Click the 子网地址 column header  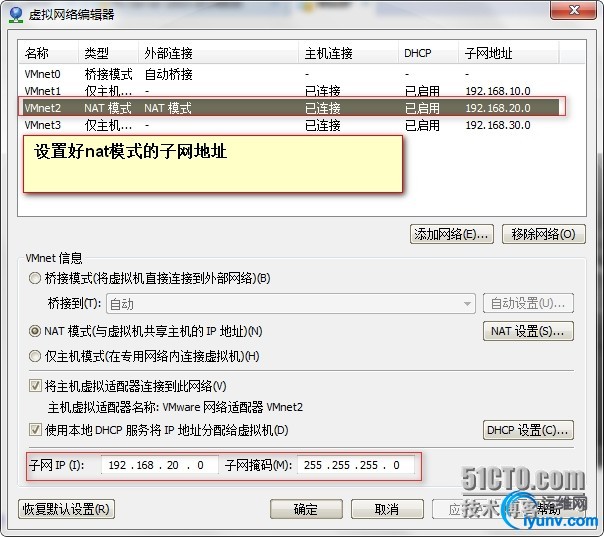tap(508, 53)
